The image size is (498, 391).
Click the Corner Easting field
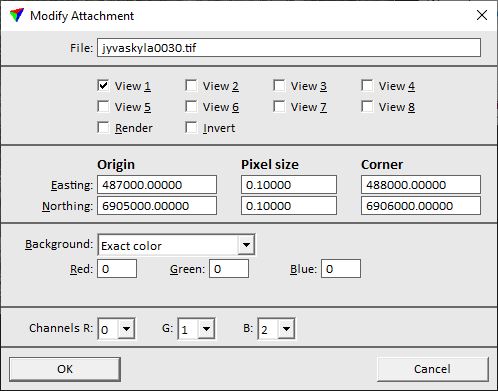[x=421, y=185]
